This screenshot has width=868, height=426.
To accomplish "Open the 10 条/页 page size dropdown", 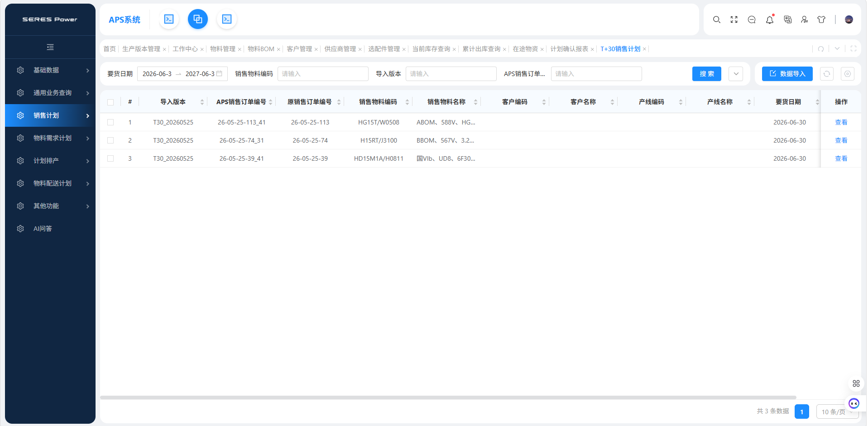I will click(837, 412).
